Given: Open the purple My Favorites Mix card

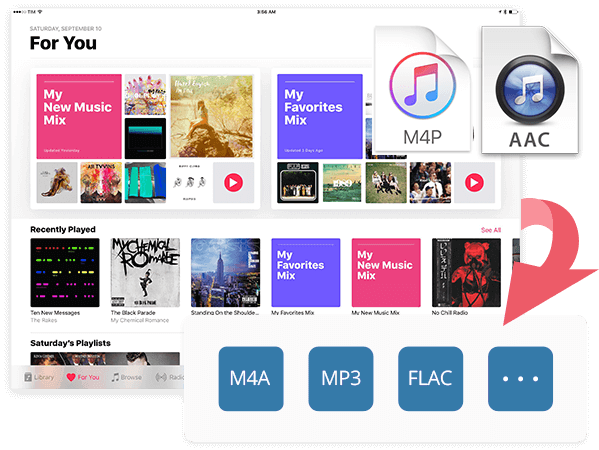Looking at the screenshot, I should click(x=320, y=117).
